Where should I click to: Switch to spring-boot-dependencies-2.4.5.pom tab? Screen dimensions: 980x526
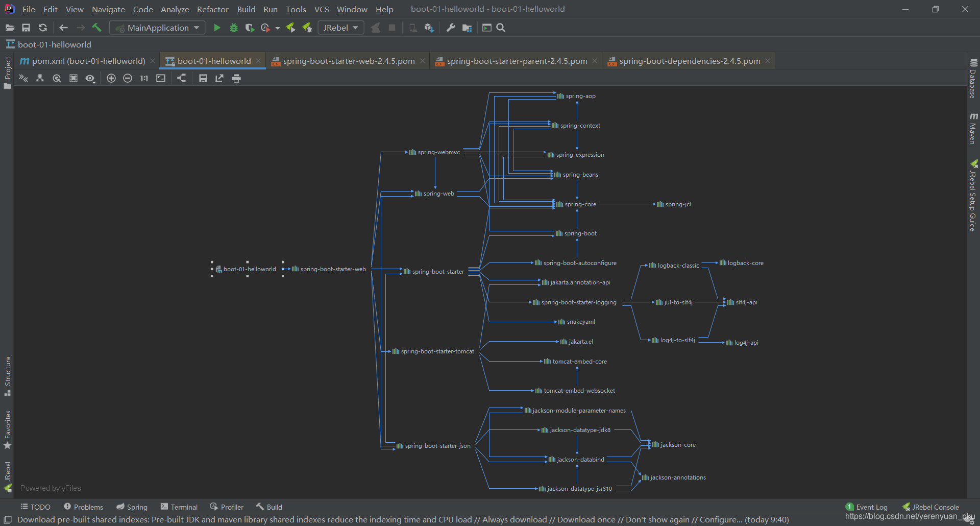click(x=690, y=61)
